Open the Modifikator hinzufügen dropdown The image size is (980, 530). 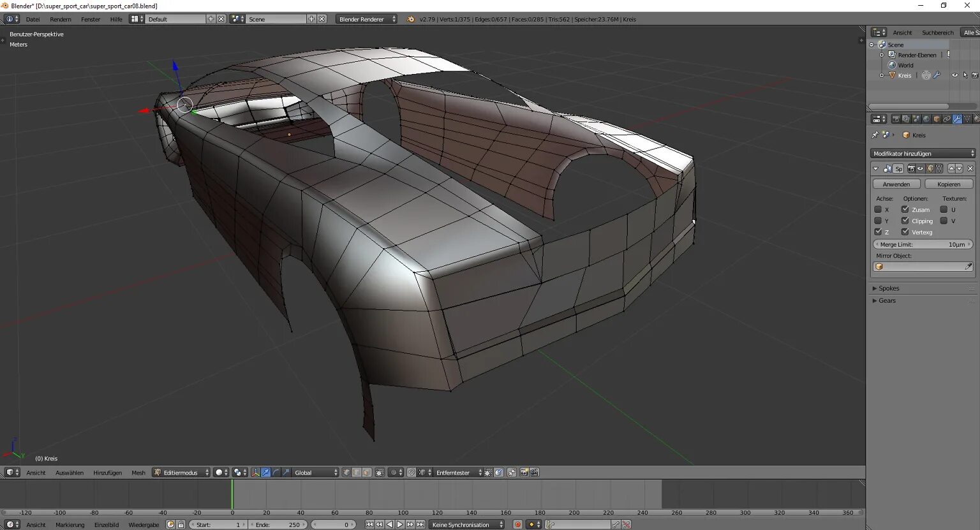(922, 153)
